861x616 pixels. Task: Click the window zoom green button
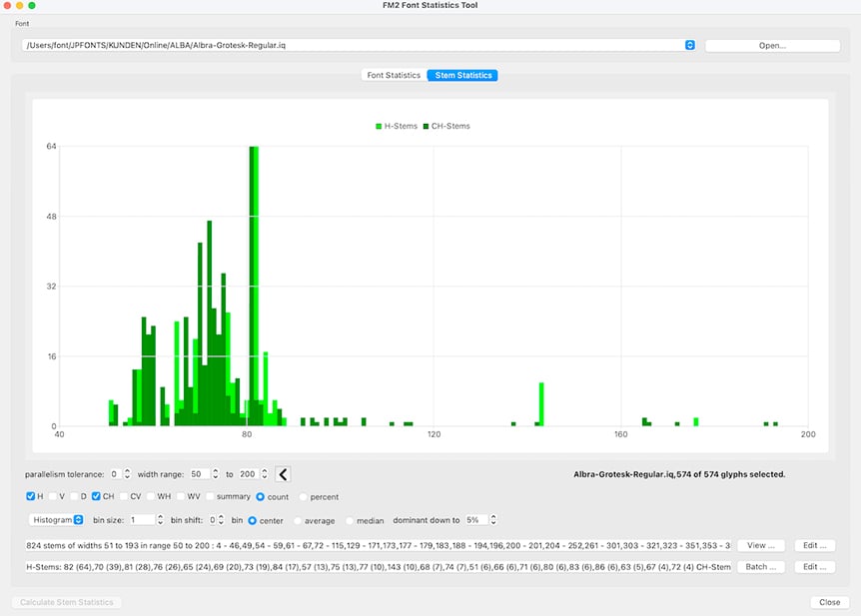[32, 5]
